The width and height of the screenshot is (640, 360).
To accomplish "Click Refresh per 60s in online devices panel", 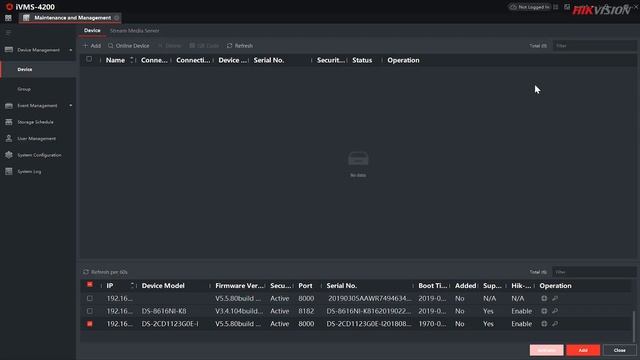I will (106, 272).
